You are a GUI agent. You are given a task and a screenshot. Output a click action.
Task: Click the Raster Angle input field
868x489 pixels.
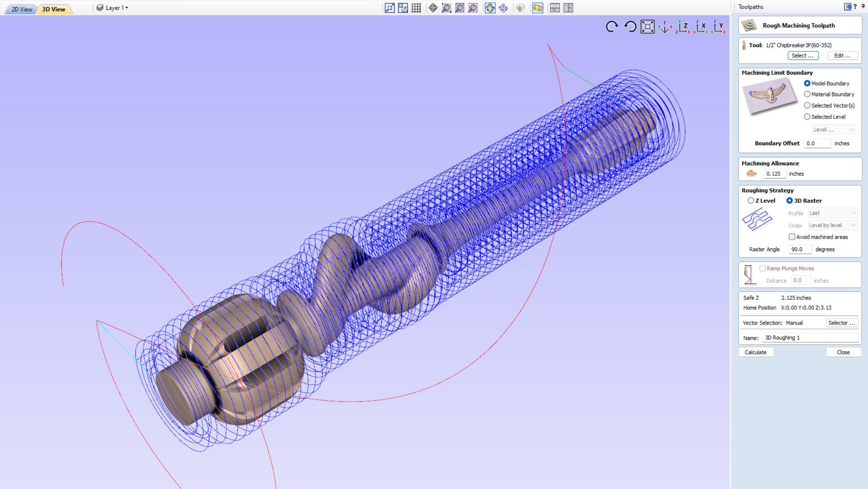coord(800,250)
